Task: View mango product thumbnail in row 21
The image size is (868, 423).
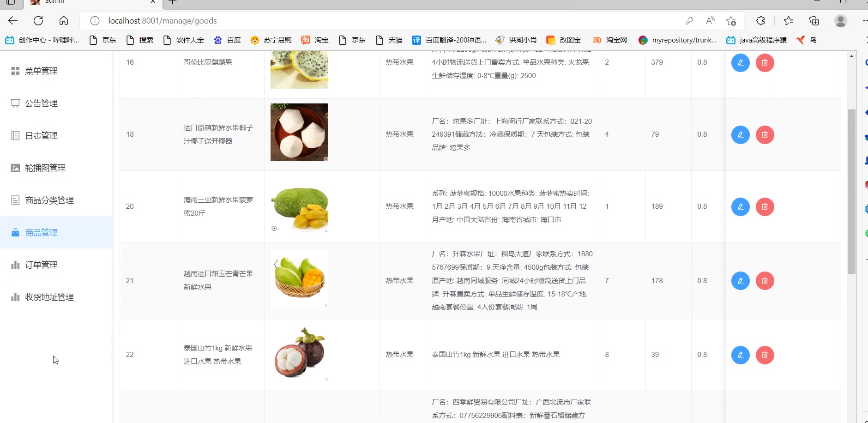Action: 299,279
